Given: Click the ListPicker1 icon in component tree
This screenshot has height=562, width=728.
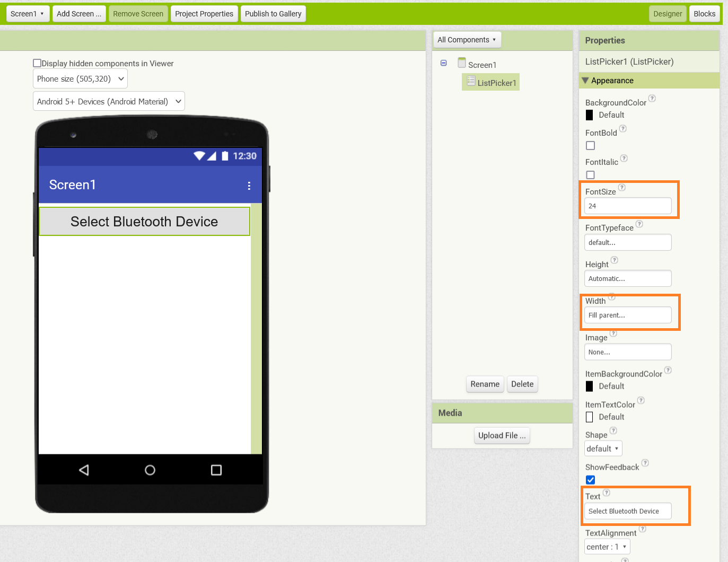Looking at the screenshot, I should 471,82.
